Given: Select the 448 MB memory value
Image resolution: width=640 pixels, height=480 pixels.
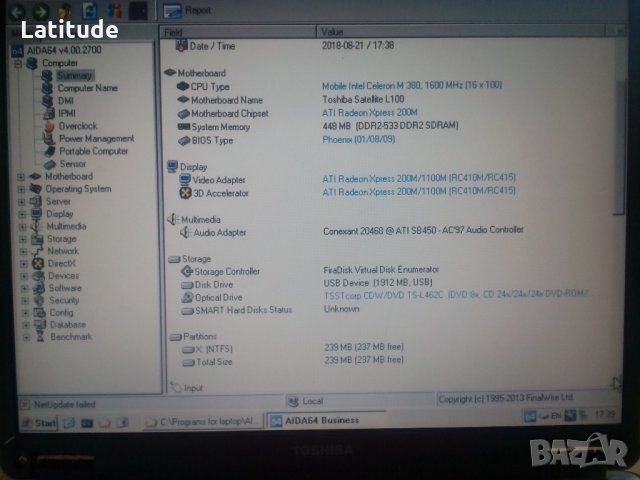Looking at the screenshot, I should (x=390, y=126).
